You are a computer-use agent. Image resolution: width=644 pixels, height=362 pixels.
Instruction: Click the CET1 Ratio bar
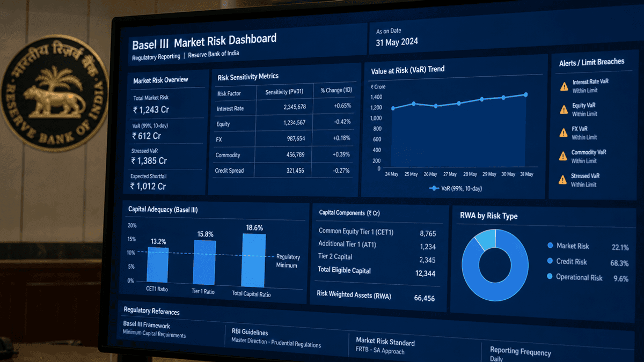158,264
